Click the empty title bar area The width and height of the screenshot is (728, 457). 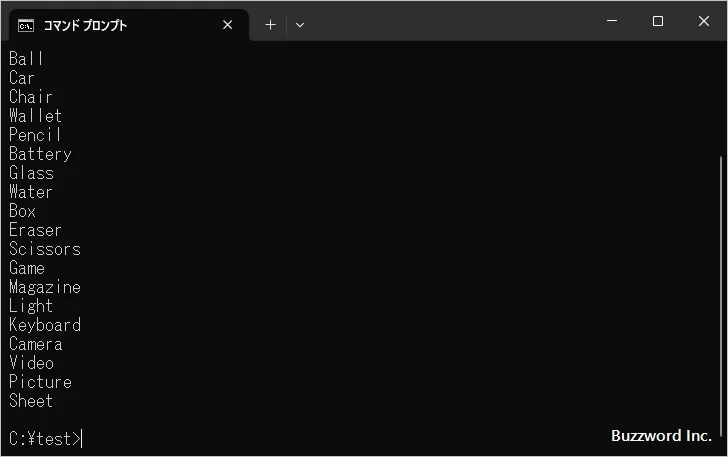point(450,22)
